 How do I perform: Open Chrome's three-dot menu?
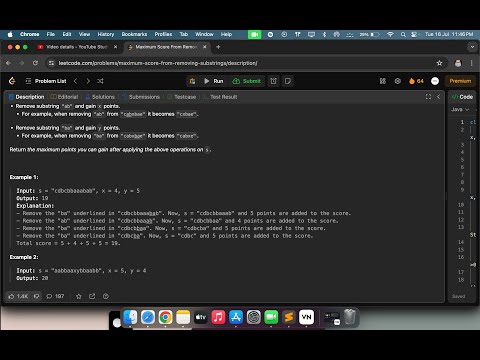(471, 63)
